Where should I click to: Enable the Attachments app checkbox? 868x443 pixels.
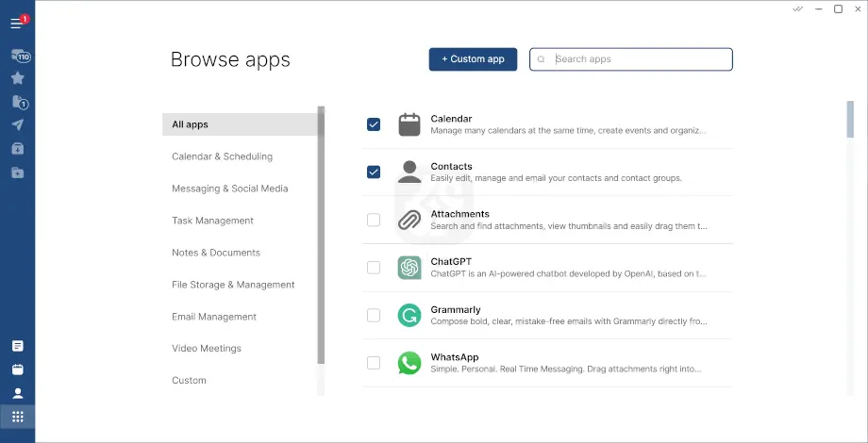click(x=374, y=220)
